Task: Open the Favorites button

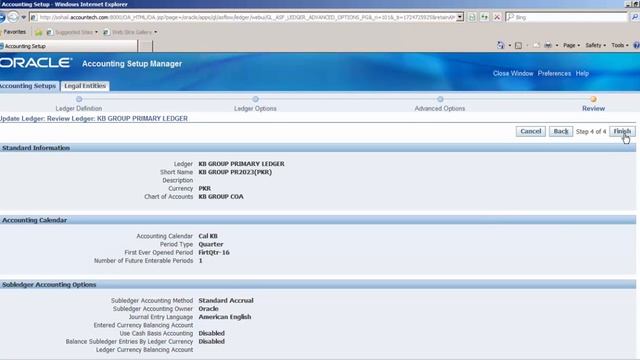Action: (13, 32)
